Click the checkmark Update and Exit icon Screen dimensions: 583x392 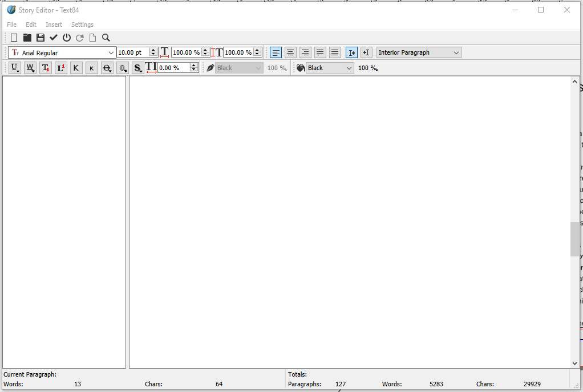54,38
